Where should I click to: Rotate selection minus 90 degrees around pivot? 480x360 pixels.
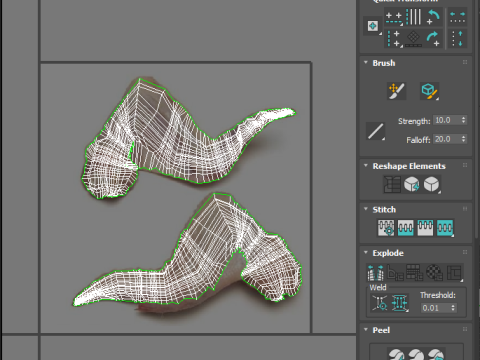point(433,17)
